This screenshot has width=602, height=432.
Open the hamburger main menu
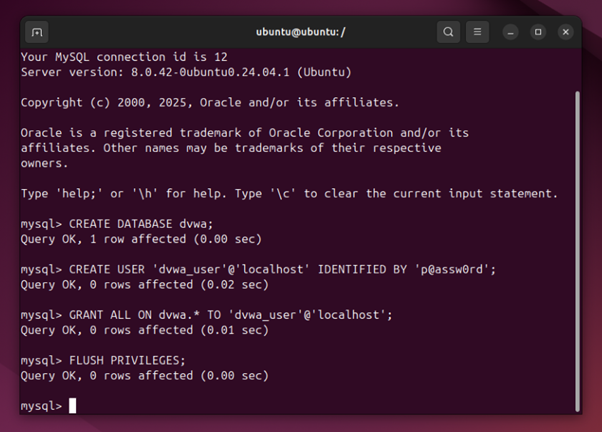(x=477, y=32)
